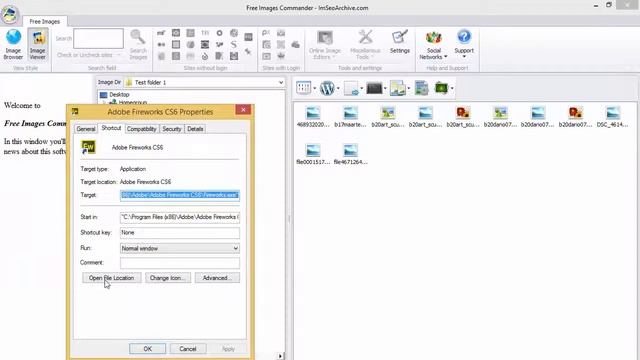
Task: Click the application logo menu button
Action: point(9,14)
